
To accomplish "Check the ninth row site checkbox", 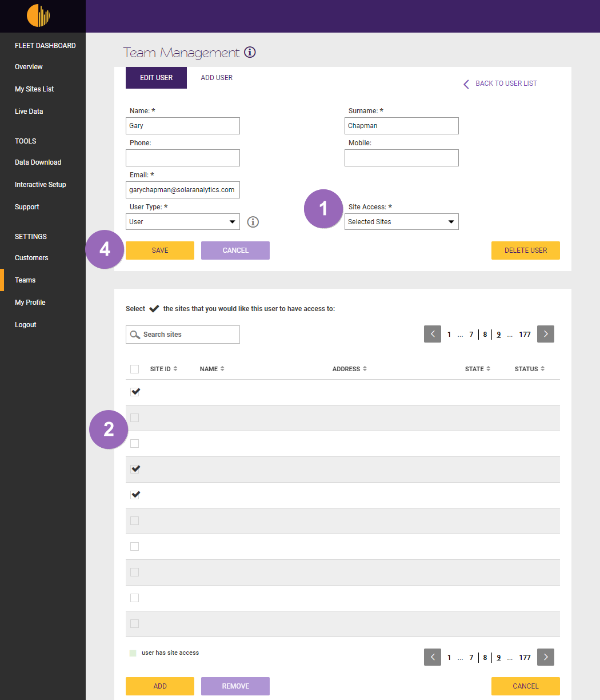I will 134,598.
